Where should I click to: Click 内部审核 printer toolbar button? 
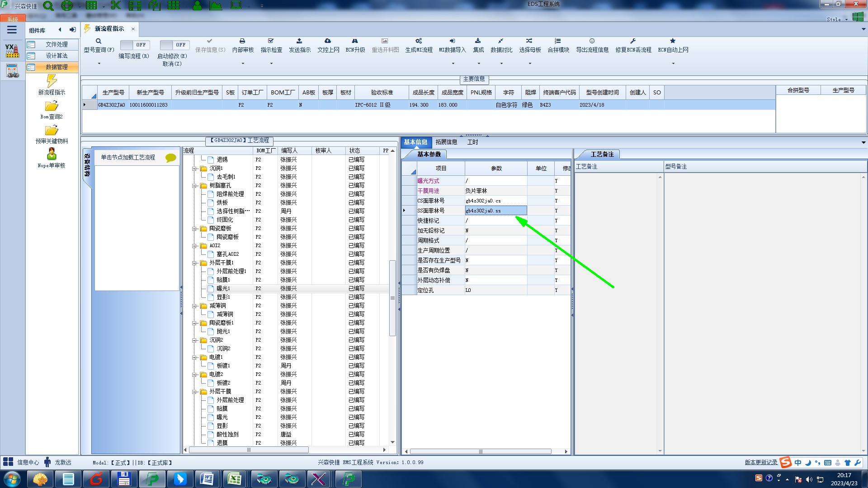pos(243,45)
